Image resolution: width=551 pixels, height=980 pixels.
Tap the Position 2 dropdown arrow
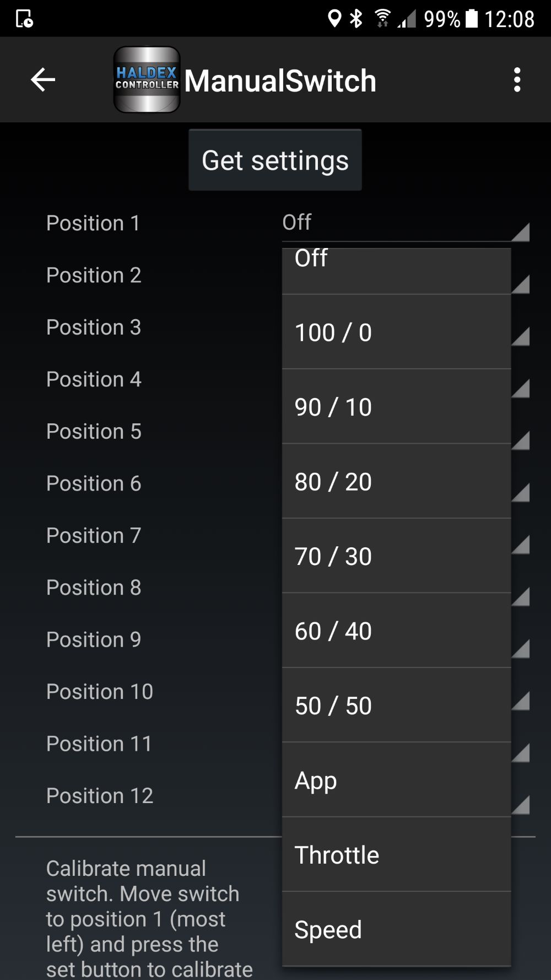[x=521, y=284]
